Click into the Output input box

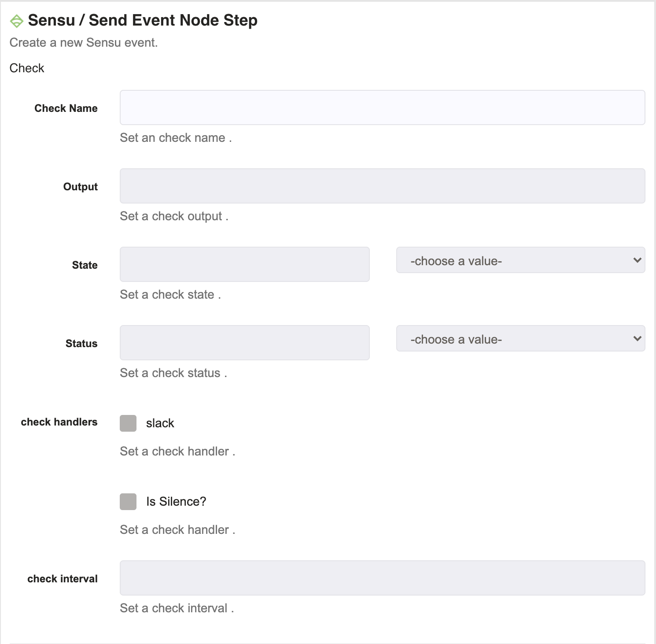(x=382, y=186)
